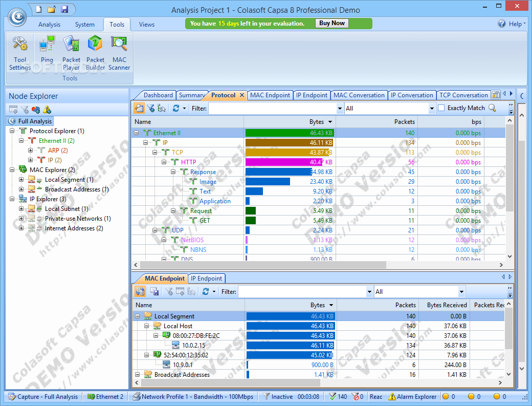
Task: Click the sort/display icon in lower MAC Endpoint toolbar
Action: 140,292
